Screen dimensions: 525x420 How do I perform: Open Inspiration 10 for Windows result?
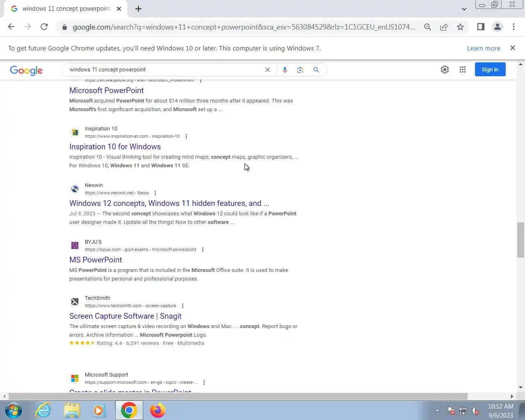click(115, 146)
